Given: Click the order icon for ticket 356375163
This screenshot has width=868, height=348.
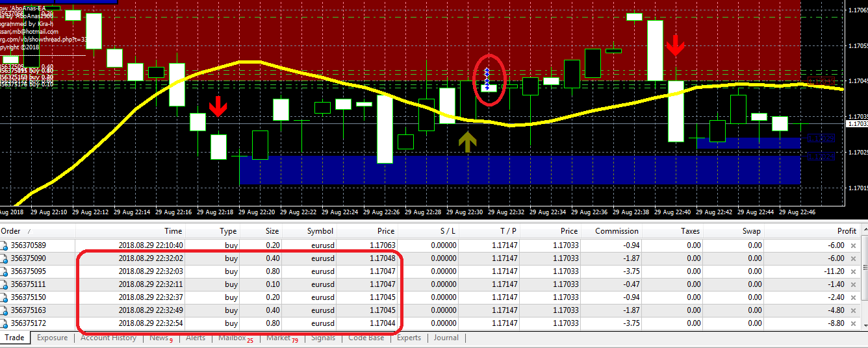Looking at the screenshot, I should 5,310.
